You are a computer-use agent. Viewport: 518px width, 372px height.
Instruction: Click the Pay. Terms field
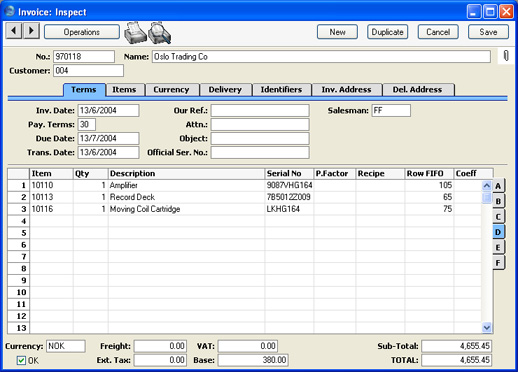click(x=87, y=124)
